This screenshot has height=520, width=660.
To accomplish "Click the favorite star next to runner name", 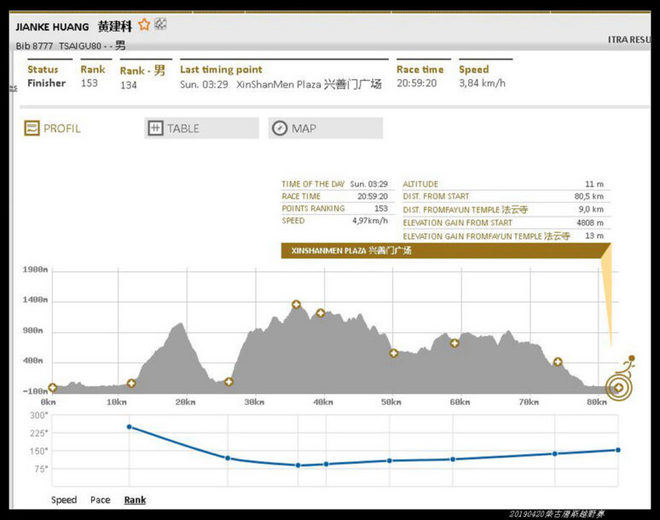I will 144,25.
